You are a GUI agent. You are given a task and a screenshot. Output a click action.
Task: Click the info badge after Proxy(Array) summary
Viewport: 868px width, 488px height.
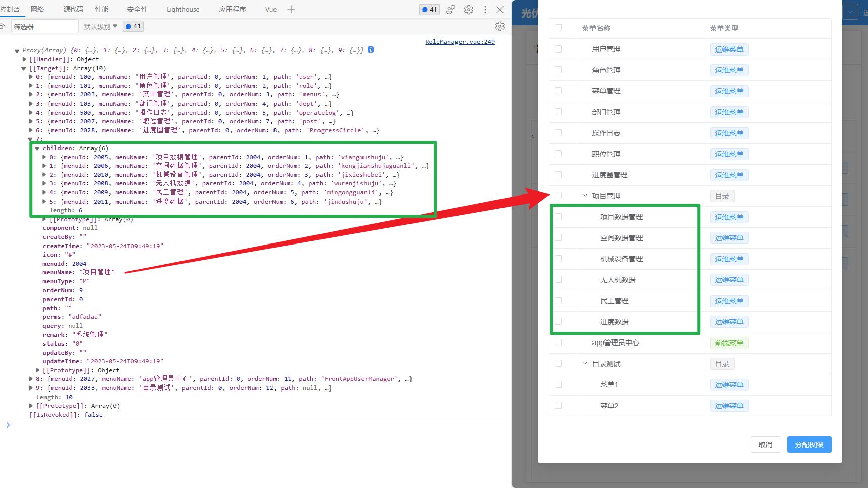[371, 50]
